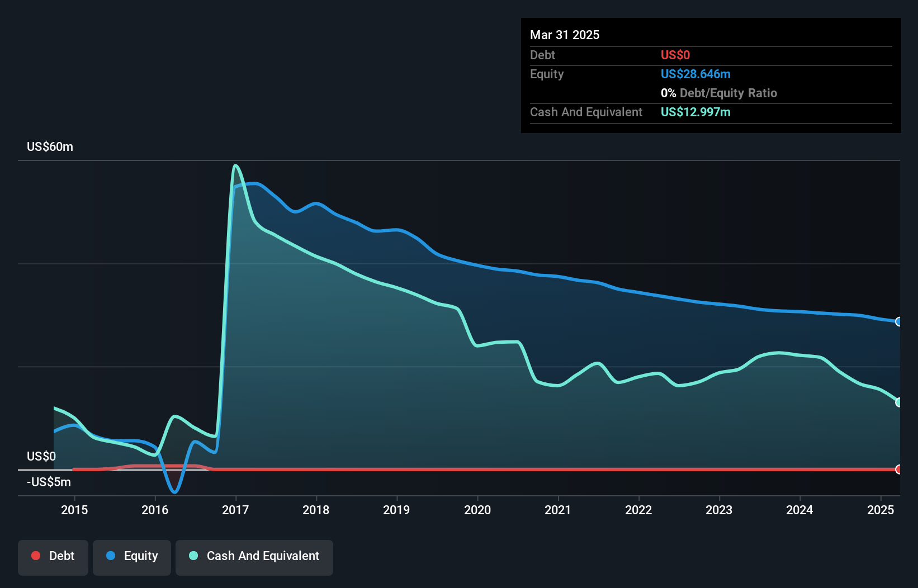Click the 2019 x-axis label
The width and height of the screenshot is (918, 588).
coord(396,510)
